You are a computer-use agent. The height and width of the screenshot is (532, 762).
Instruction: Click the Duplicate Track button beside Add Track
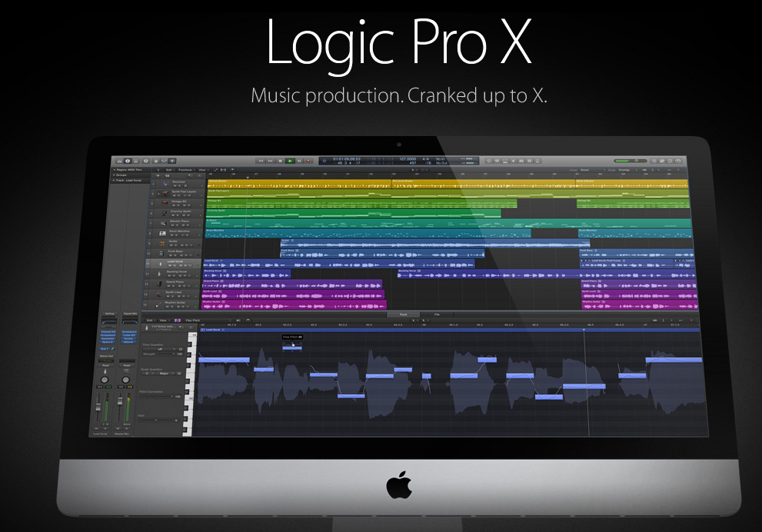(x=167, y=175)
